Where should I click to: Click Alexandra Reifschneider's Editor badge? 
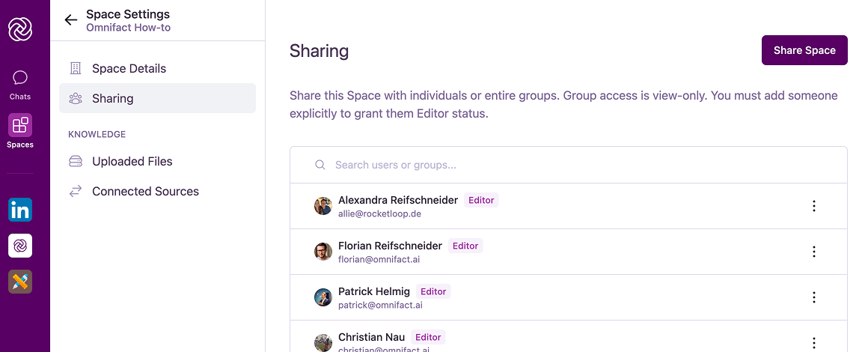point(481,200)
